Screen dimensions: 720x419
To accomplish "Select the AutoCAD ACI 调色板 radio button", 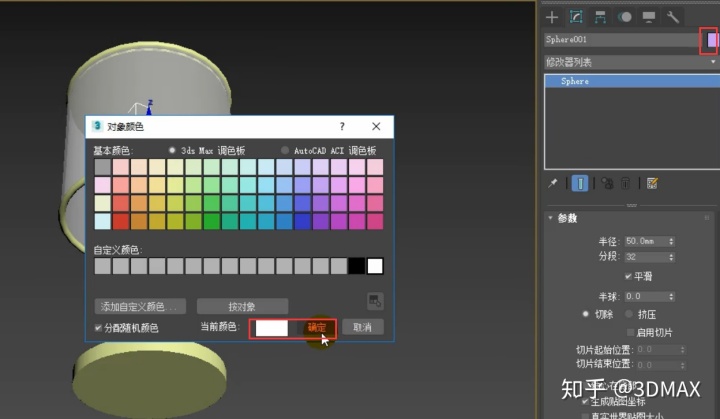I will [285, 150].
